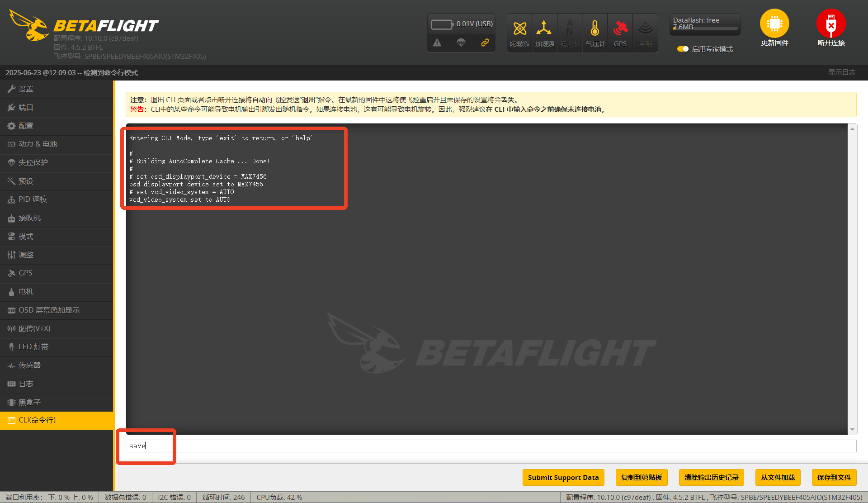Click the arming warning triangle icon
The image size is (868, 503).
(437, 43)
